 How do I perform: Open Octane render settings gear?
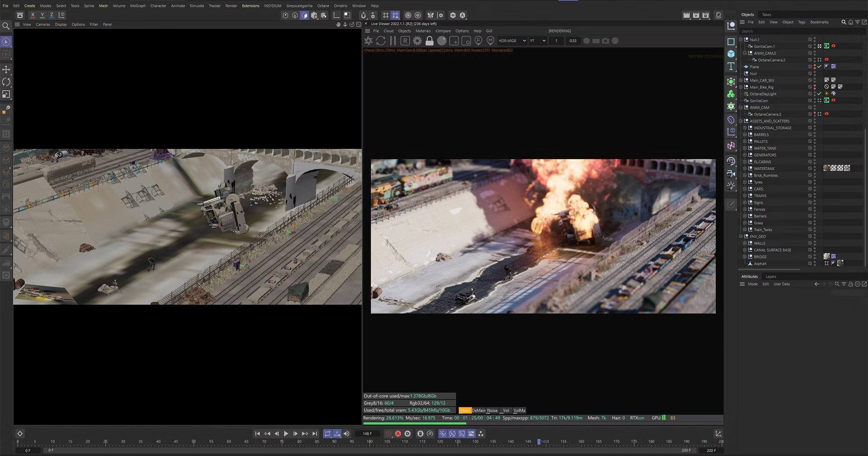[417, 41]
